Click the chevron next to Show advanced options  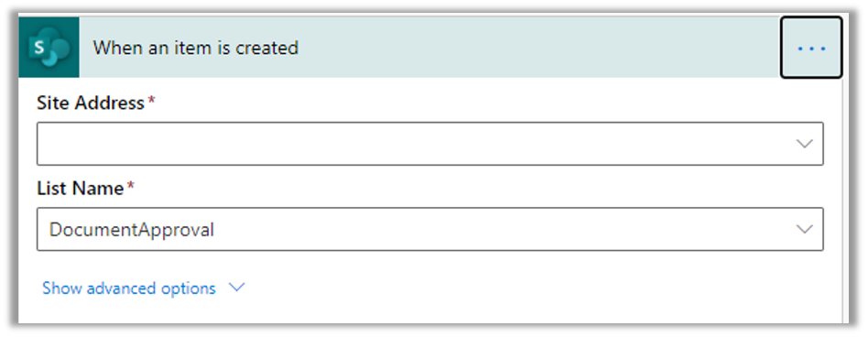[x=237, y=288]
